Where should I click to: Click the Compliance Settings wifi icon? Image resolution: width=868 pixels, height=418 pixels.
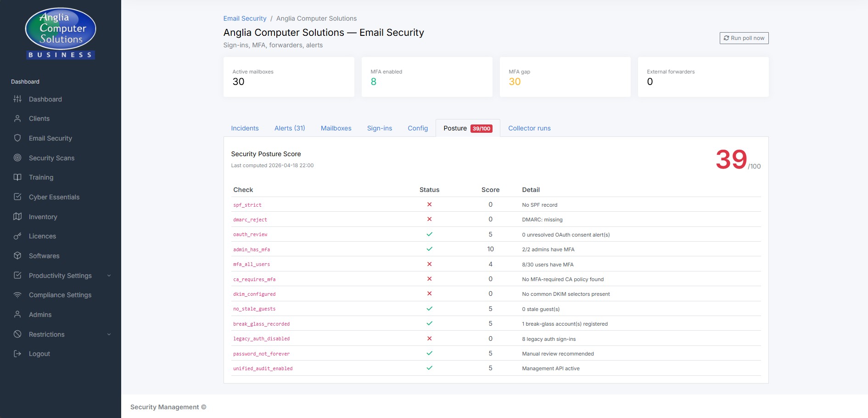click(x=18, y=295)
